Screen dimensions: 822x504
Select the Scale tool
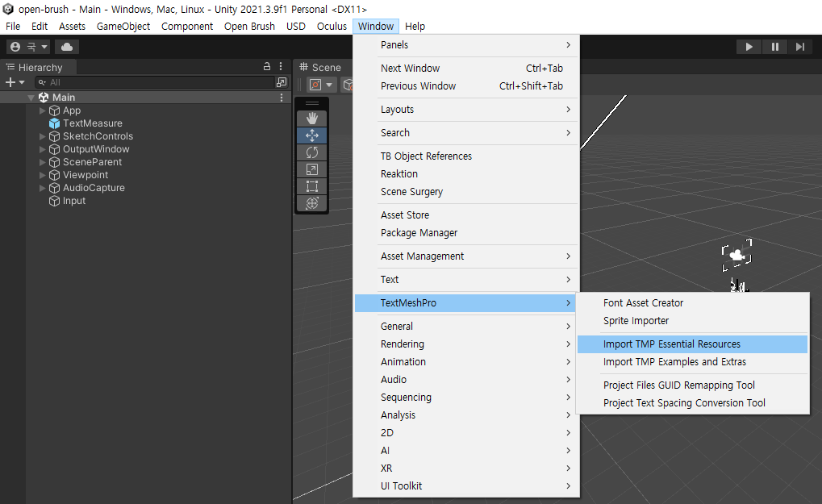[x=312, y=169]
